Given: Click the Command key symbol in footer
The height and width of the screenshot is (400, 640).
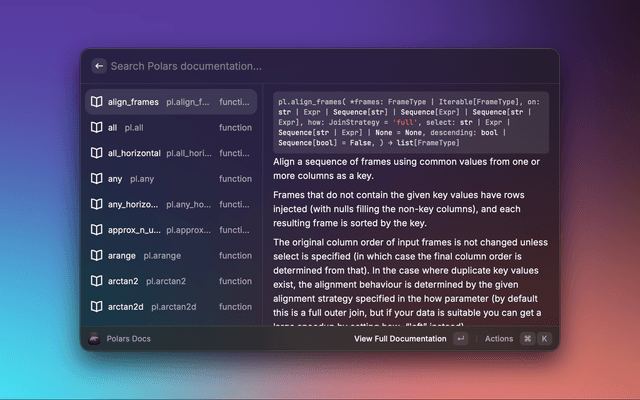Looking at the screenshot, I should point(527,339).
